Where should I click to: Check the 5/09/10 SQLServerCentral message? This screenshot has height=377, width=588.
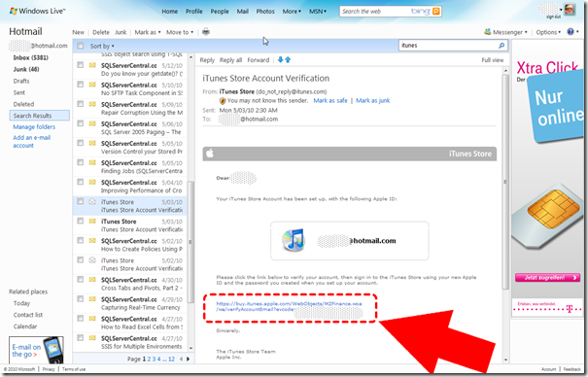81,104
